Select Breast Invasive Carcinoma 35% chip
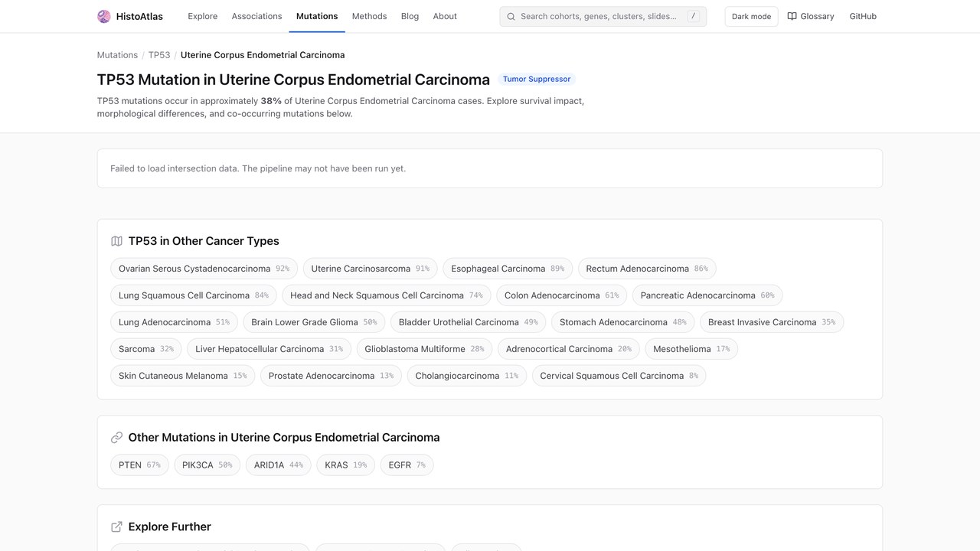This screenshot has width=980, height=551. (772, 322)
